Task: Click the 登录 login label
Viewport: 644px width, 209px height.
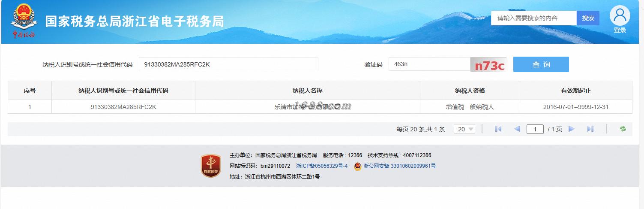Action: click(x=620, y=30)
